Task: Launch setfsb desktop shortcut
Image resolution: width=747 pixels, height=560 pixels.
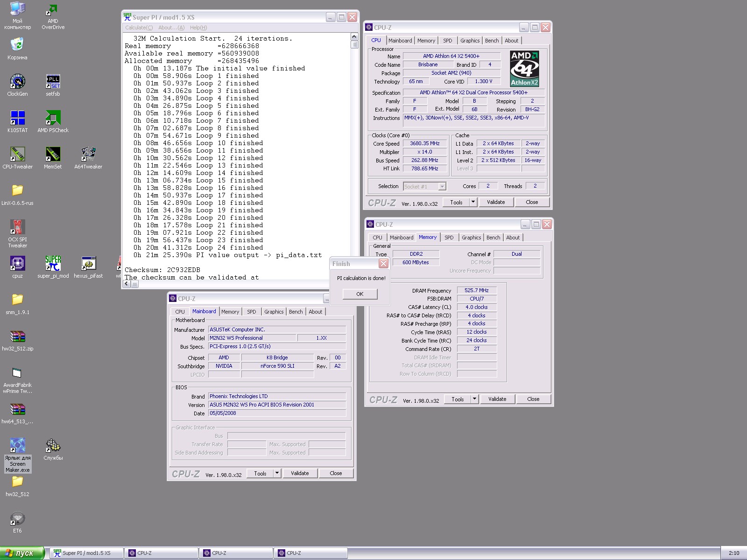Action: click(53, 85)
